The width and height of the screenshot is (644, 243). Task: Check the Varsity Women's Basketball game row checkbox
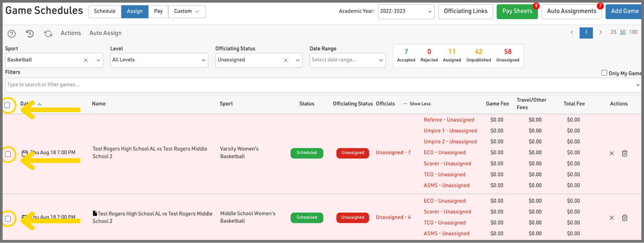click(x=8, y=154)
